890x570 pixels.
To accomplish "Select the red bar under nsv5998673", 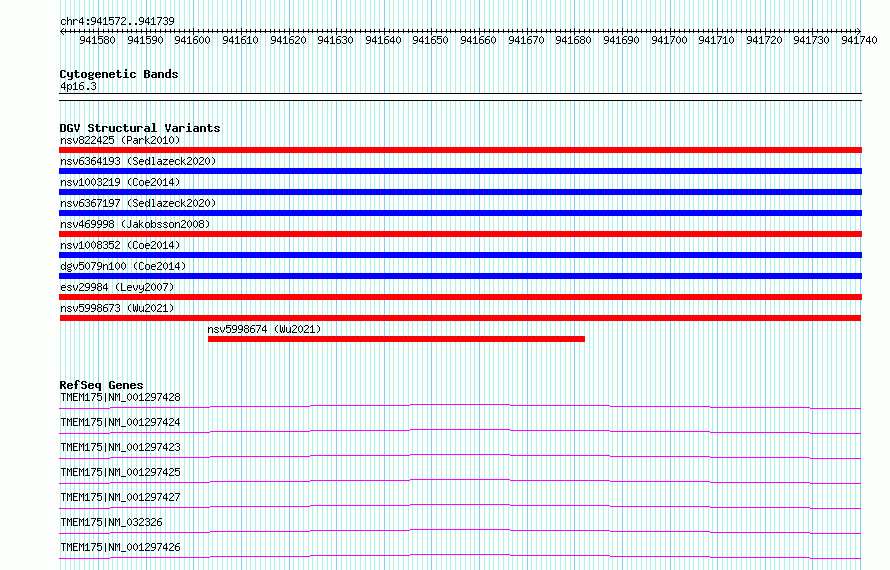I will (460, 318).
